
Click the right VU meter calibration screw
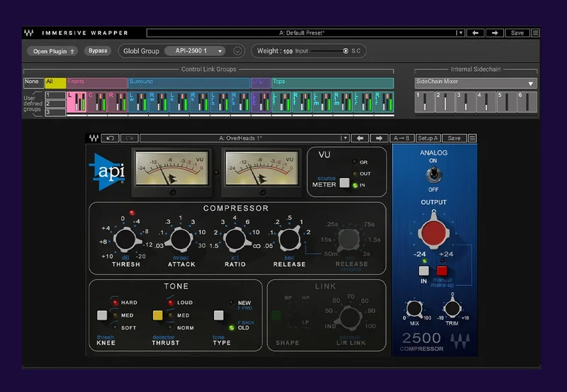[262, 191]
